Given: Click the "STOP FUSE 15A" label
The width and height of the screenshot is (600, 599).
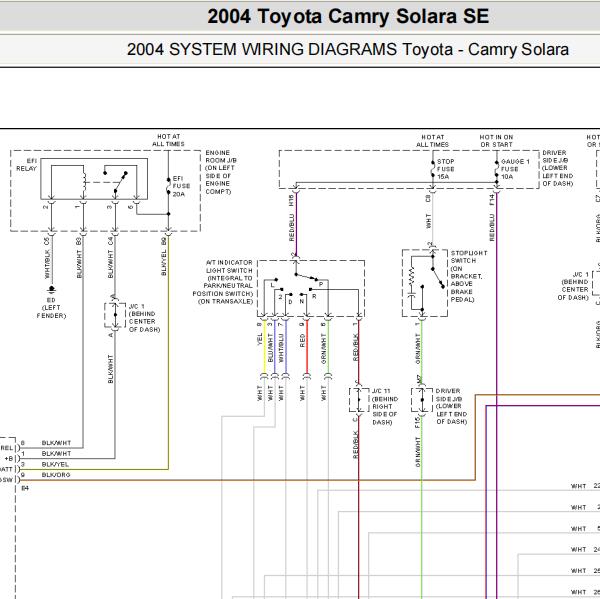Looking at the screenshot, I should click(445, 169).
